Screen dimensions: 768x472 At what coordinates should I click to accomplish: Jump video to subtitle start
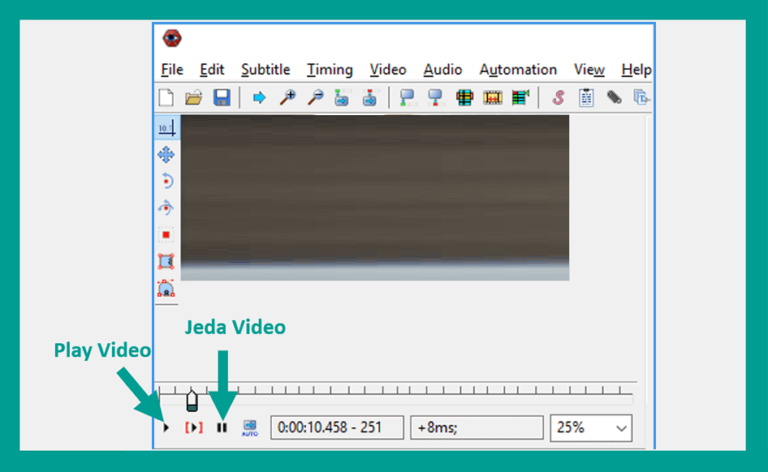click(341, 97)
